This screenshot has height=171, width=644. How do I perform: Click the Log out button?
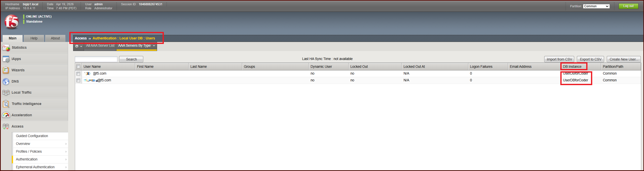tap(628, 6)
